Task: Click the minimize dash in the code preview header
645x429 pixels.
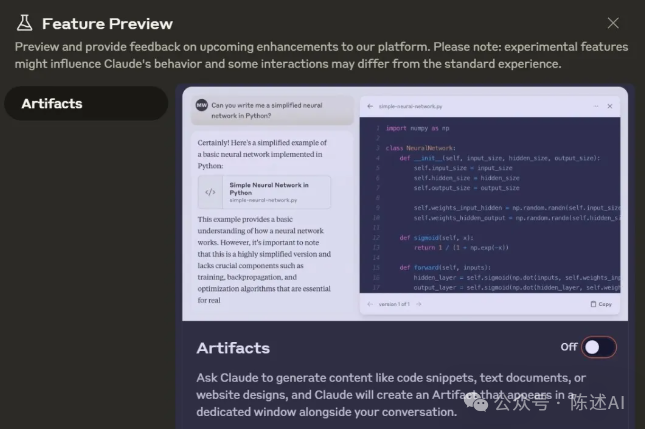Action: [595, 105]
